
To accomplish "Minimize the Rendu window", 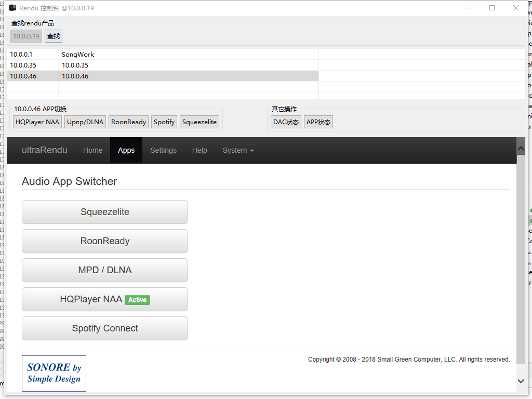I will pos(469,8).
